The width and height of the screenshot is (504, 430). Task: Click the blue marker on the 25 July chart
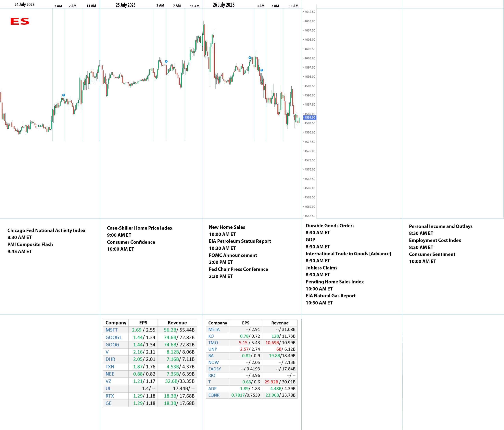click(x=166, y=62)
